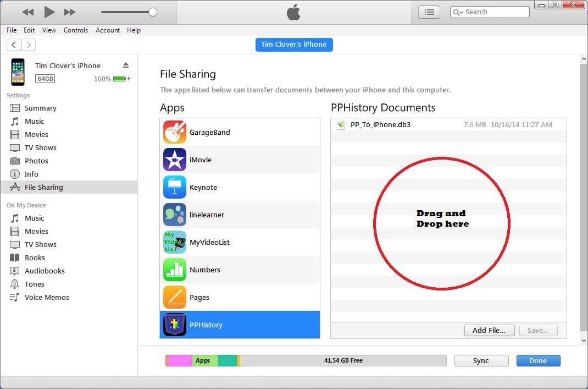Click the Audiobooks icon

(15, 271)
